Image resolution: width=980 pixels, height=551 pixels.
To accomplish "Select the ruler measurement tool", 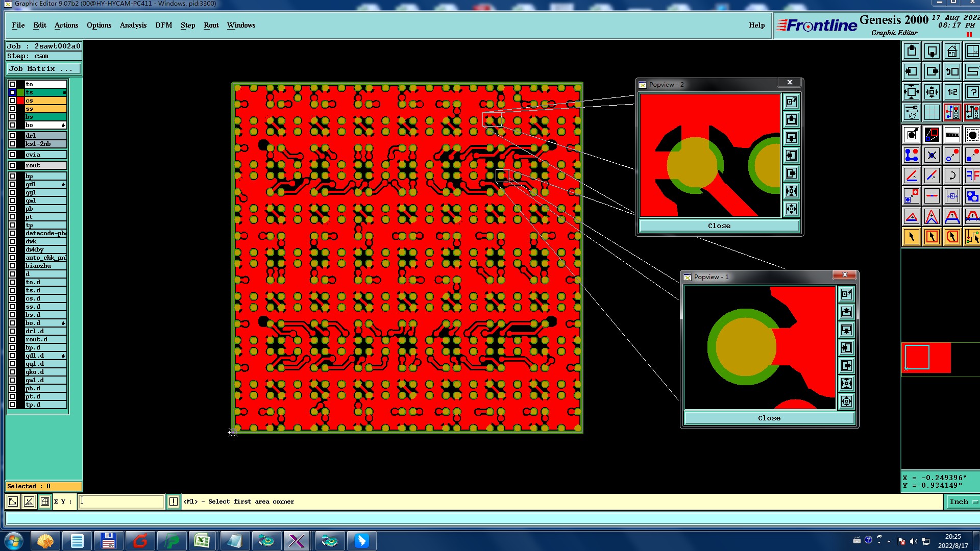I will pyautogui.click(x=952, y=135).
